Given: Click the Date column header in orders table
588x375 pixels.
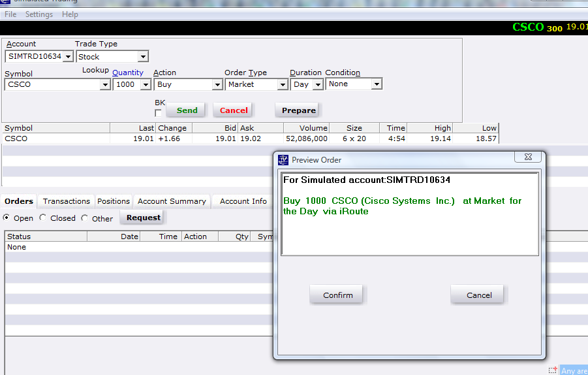Looking at the screenshot, I should pyautogui.click(x=114, y=236).
